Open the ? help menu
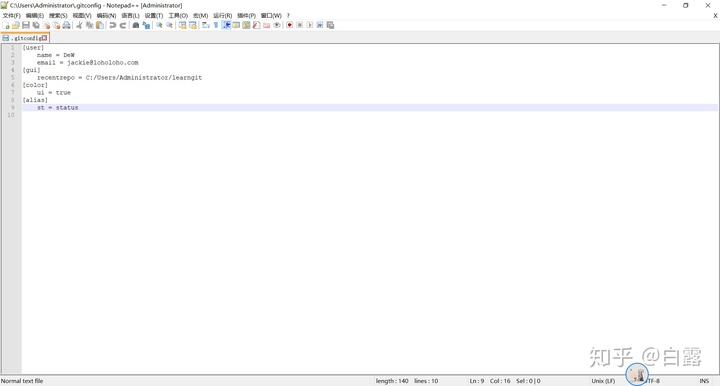The width and height of the screenshot is (720, 386). tap(288, 16)
